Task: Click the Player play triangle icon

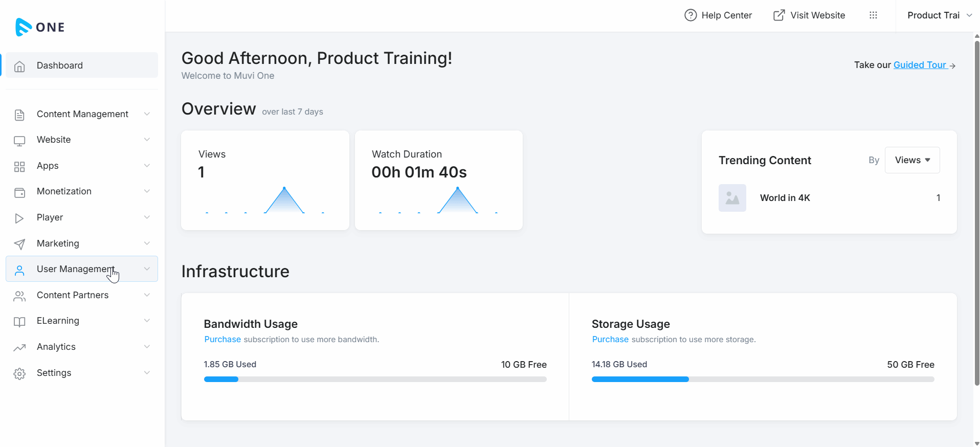Action: coord(19,218)
